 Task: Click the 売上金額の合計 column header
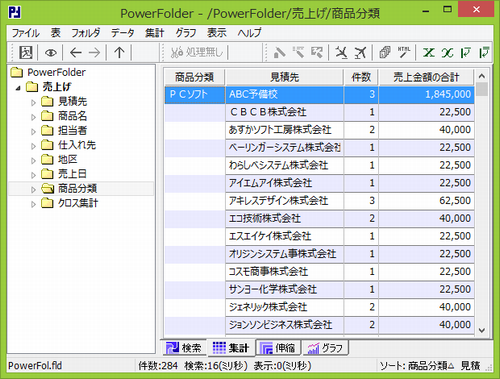point(426,77)
